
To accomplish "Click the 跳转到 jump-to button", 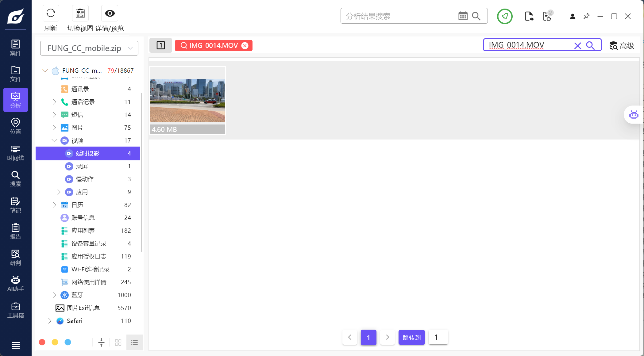I will pyautogui.click(x=411, y=337).
